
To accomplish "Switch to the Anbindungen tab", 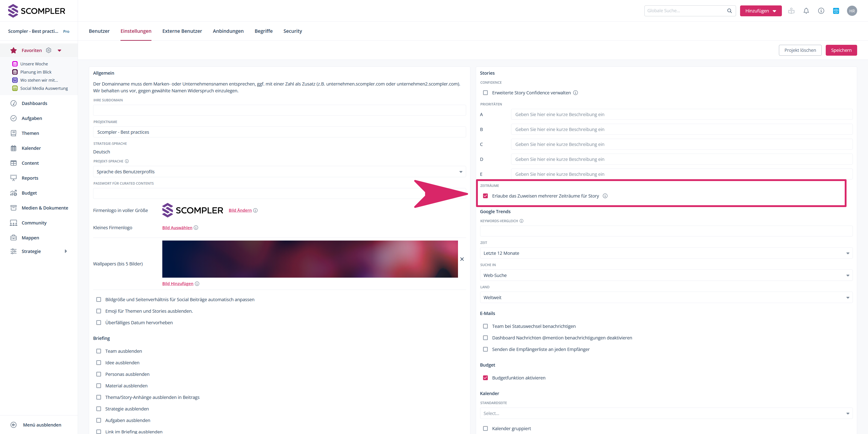I will (x=228, y=31).
